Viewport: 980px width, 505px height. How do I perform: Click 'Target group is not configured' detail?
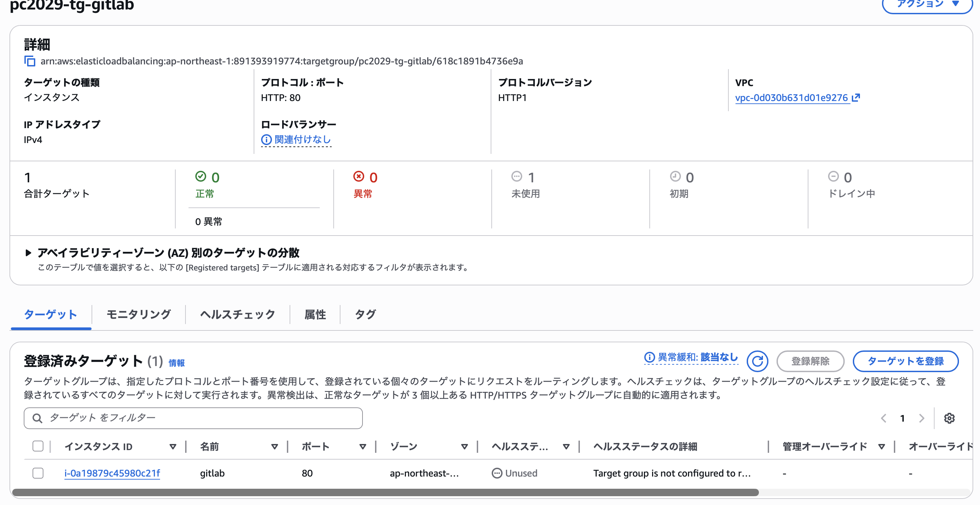[x=672, y=473]
